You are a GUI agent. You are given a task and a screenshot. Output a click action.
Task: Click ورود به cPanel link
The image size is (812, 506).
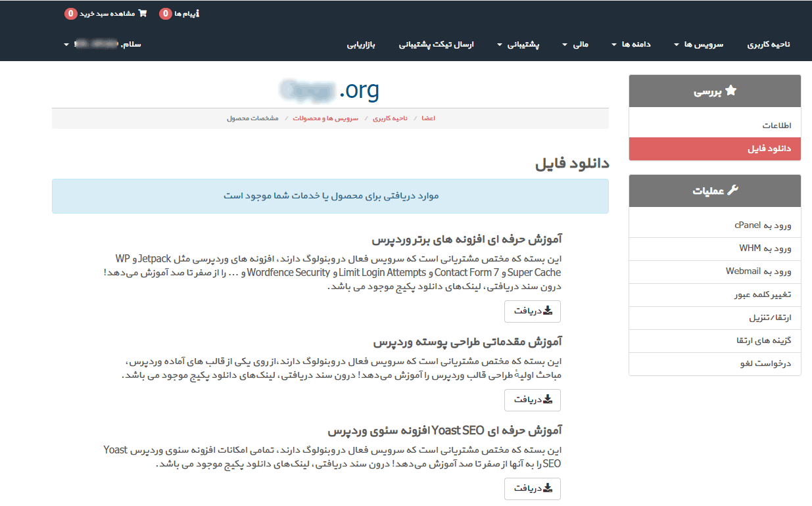tap(715, 225)
